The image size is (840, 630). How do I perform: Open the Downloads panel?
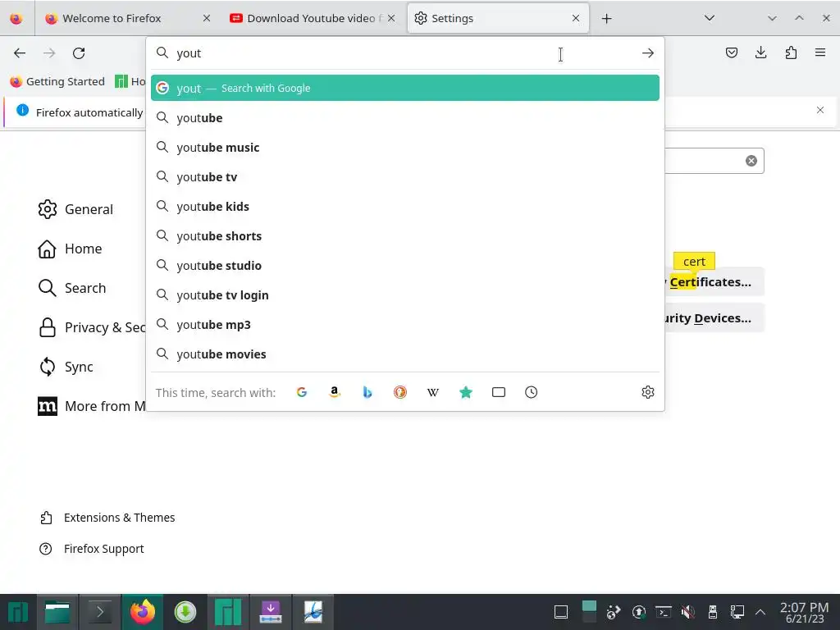pyautogui.click(x=760, y=52)
